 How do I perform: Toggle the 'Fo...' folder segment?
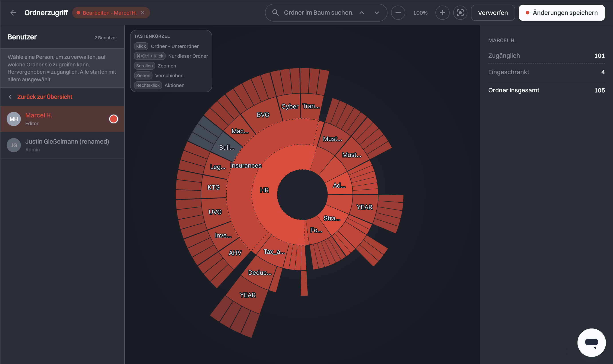coord(316,230)
